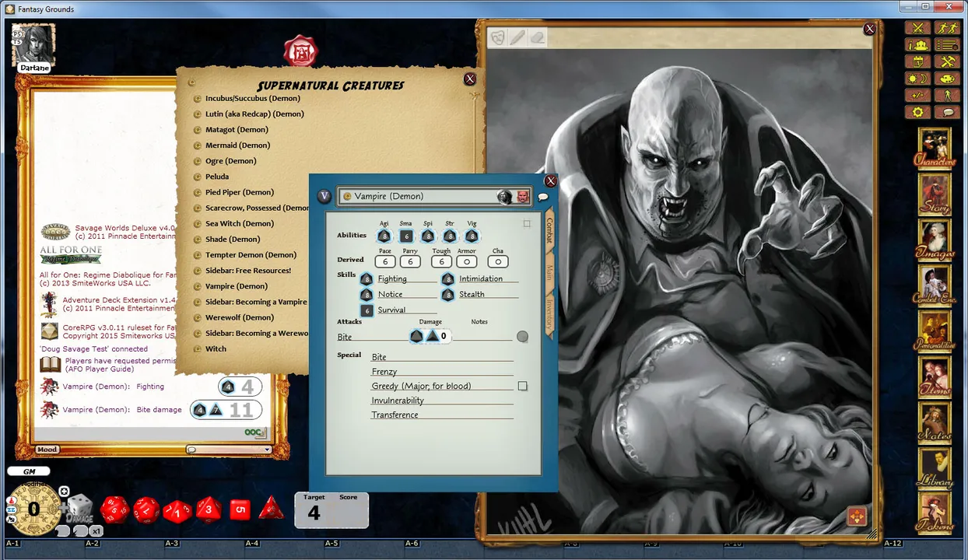Open Tempter Demon (Demon) entry
This screenshot has width=968, height=560.
tap(251, 255)
